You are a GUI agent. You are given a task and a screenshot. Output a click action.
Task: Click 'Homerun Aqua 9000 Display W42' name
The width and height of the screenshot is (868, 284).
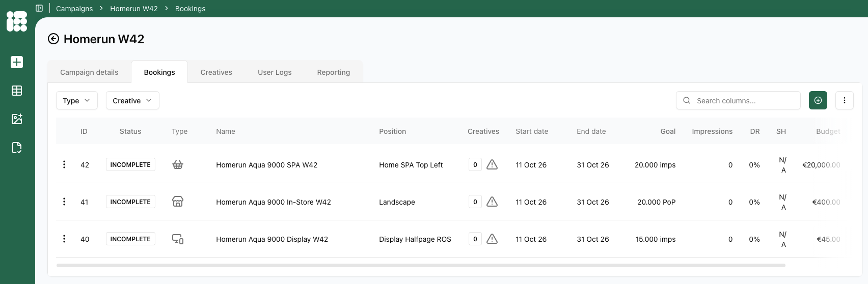pos(272,239)
